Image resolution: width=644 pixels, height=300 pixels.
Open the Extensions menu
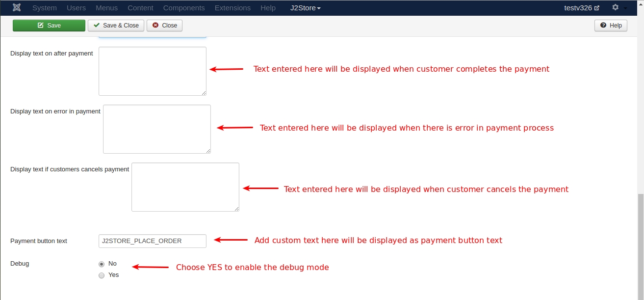pos(232,8)
